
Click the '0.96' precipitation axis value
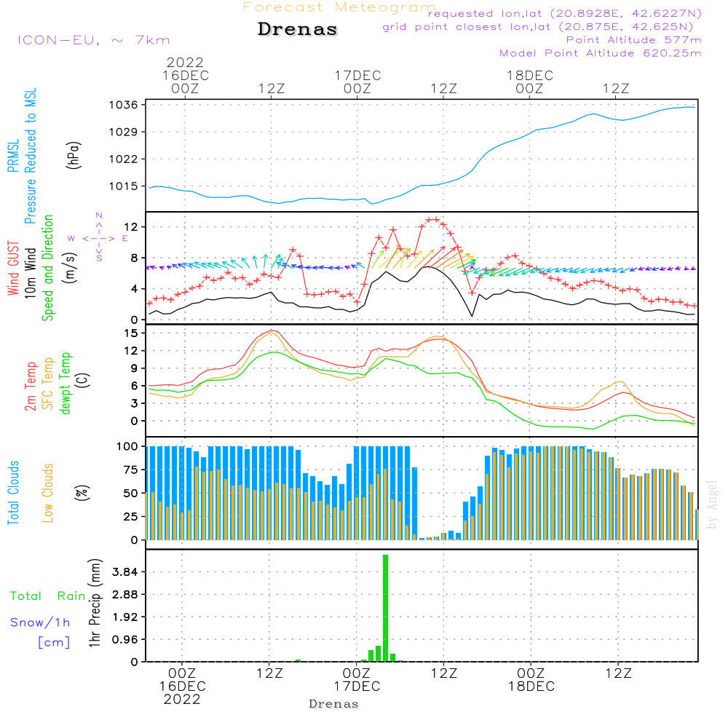(x=125, y=639)
